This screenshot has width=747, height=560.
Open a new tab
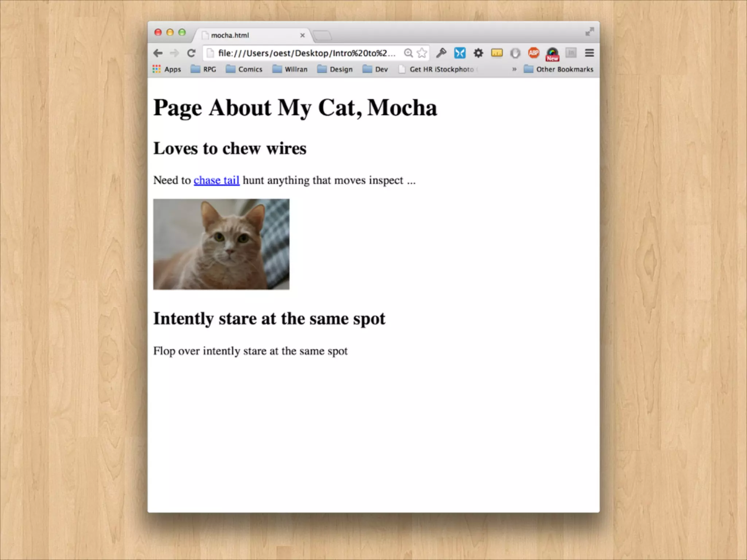coord(322,35)
